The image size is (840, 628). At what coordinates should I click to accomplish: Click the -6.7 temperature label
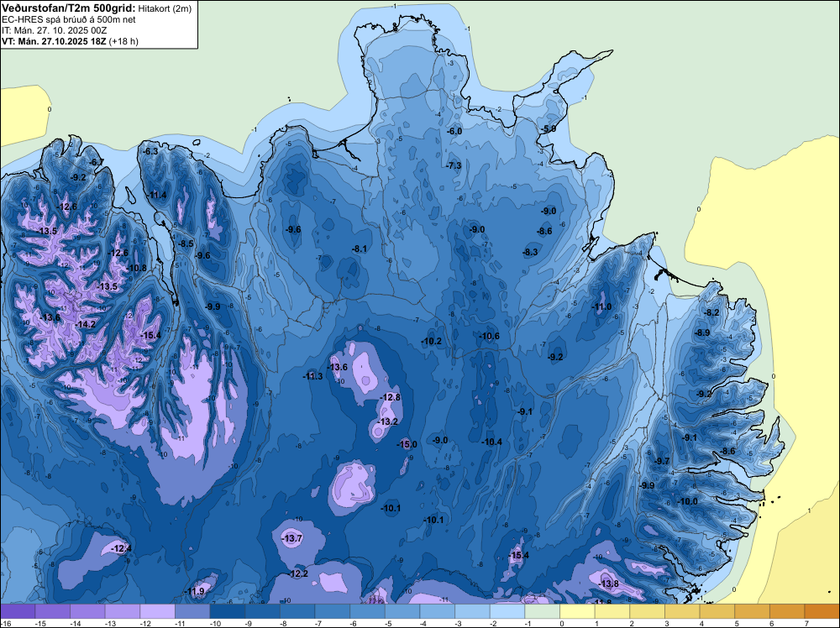tap(97, 162)
